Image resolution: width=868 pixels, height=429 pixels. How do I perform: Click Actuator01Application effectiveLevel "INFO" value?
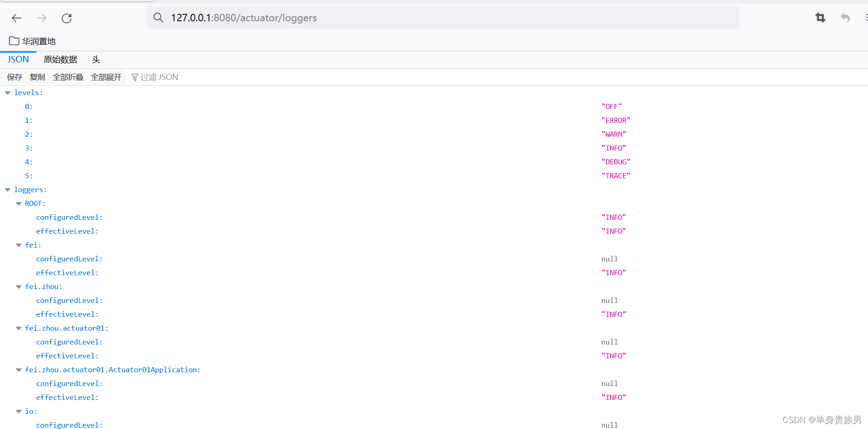(613, 398)
